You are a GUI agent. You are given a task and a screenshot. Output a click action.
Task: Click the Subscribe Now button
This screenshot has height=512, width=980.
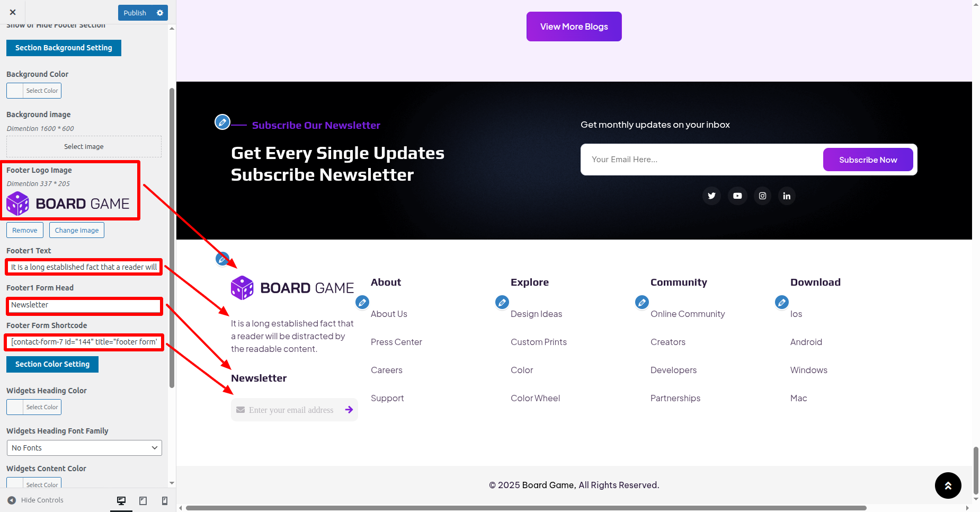pos(868,160)
